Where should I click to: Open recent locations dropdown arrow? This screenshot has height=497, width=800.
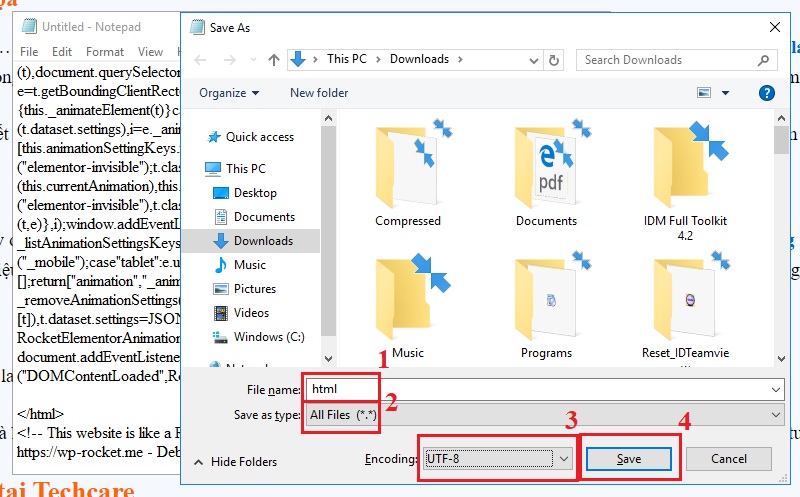(x=253, y=60)
